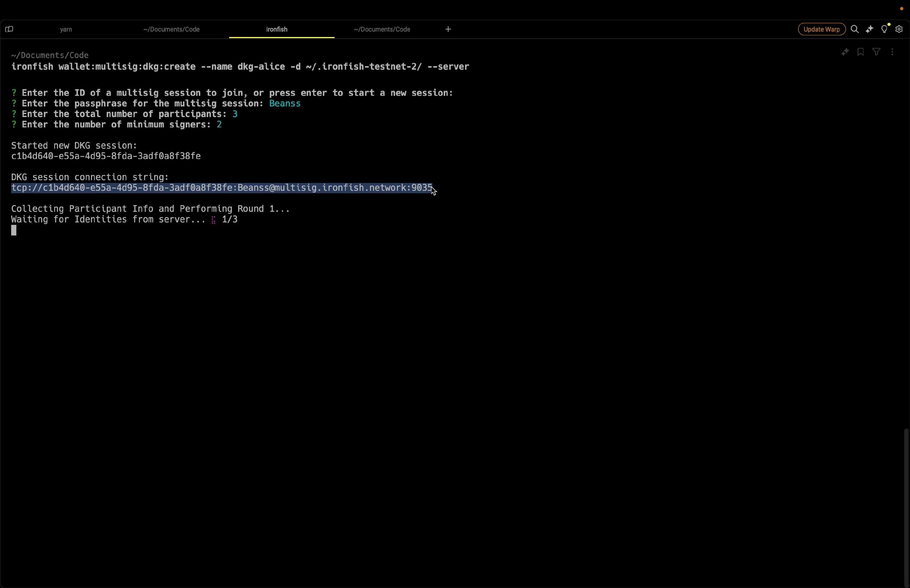Select the ironfish tab

click(277, 29)
